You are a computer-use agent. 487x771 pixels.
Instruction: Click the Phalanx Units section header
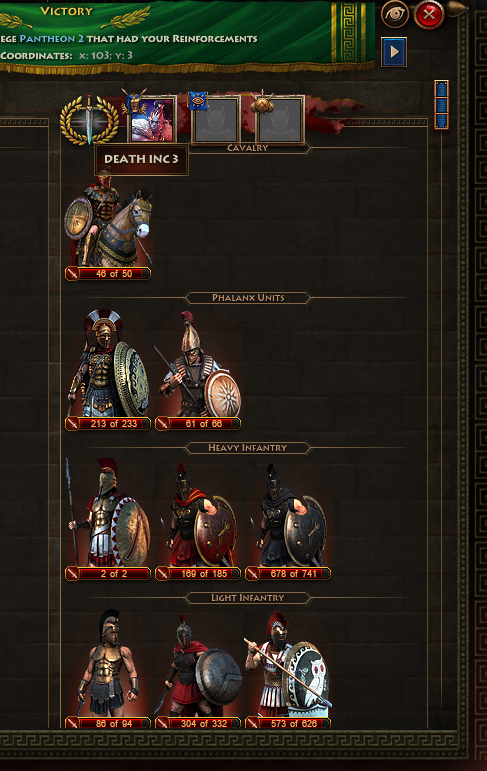click(x=248, y=297)
